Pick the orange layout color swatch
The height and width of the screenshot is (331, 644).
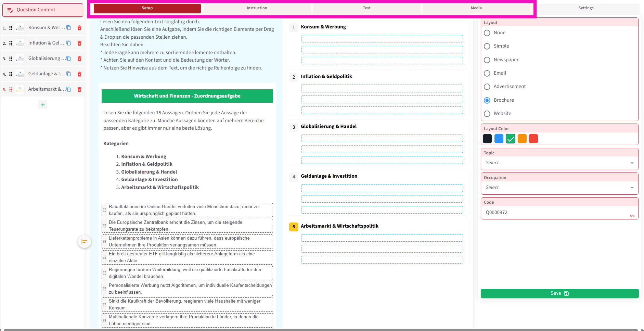pyautogui.click(x=522, y=139)
